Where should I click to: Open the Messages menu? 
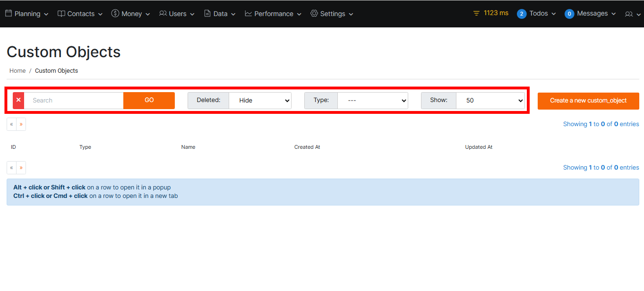(591, 14)
